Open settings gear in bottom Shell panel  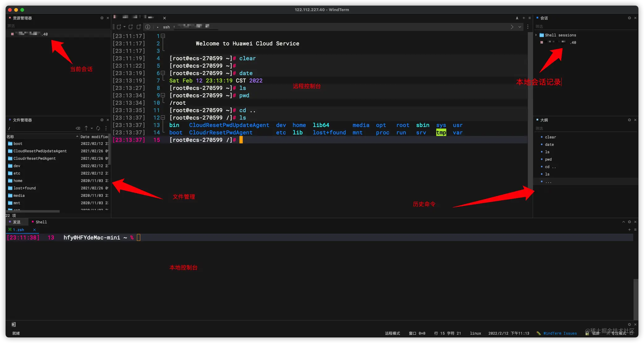click(629, 222)
